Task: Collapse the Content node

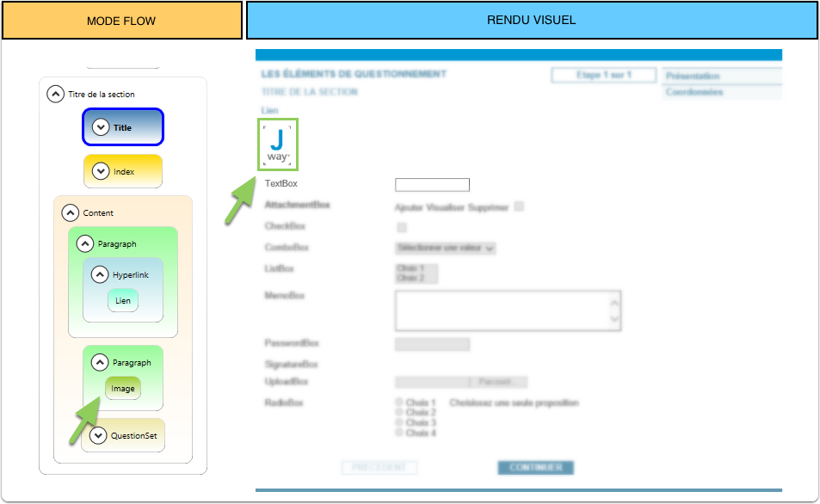Action: pyautogui.click(x=70, y=212)
